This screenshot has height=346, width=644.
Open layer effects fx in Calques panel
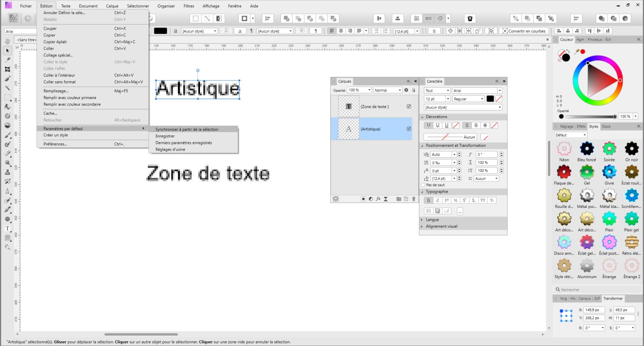[x=378, y=199]
